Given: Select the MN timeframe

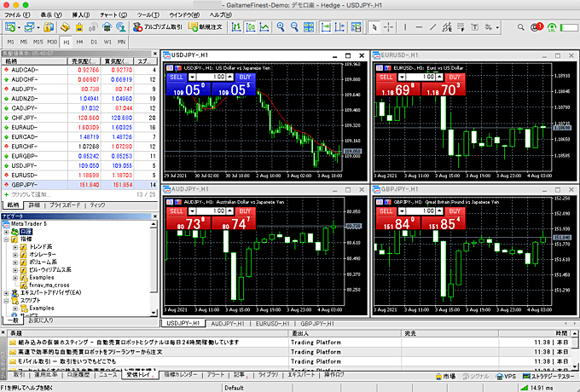Looking at the screenshot, I should point(121,42).
